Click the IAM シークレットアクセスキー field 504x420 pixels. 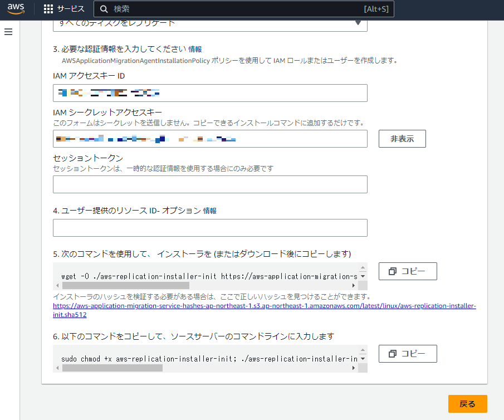[x=210, y=139]
